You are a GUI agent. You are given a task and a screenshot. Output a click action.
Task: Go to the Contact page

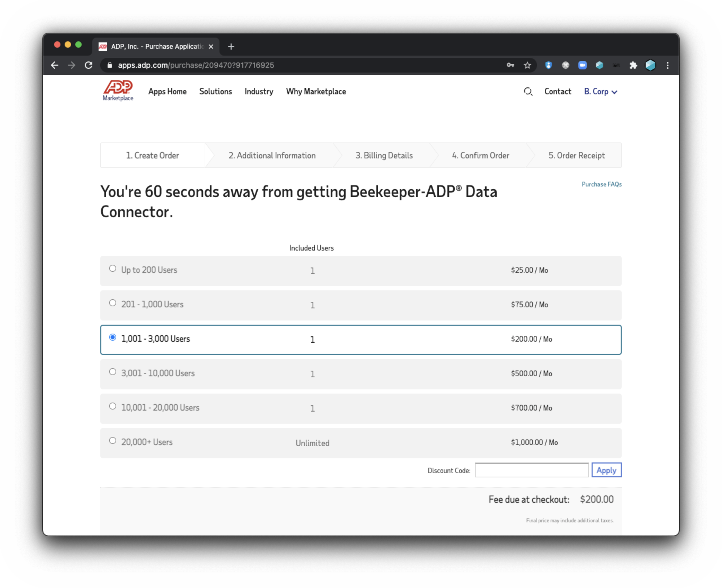click(558, 91)
